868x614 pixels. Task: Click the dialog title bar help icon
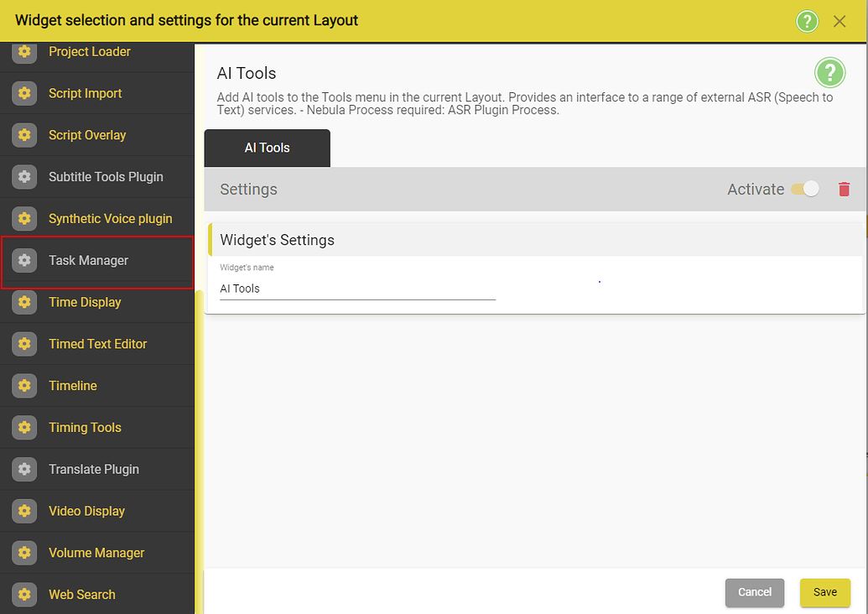click(807, 22)
